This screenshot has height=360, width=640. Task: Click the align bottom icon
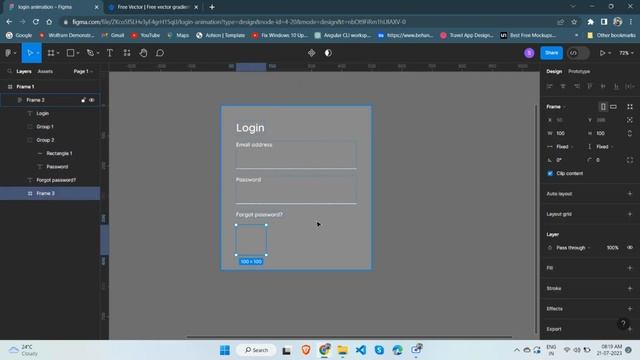[x=616, y=86]
